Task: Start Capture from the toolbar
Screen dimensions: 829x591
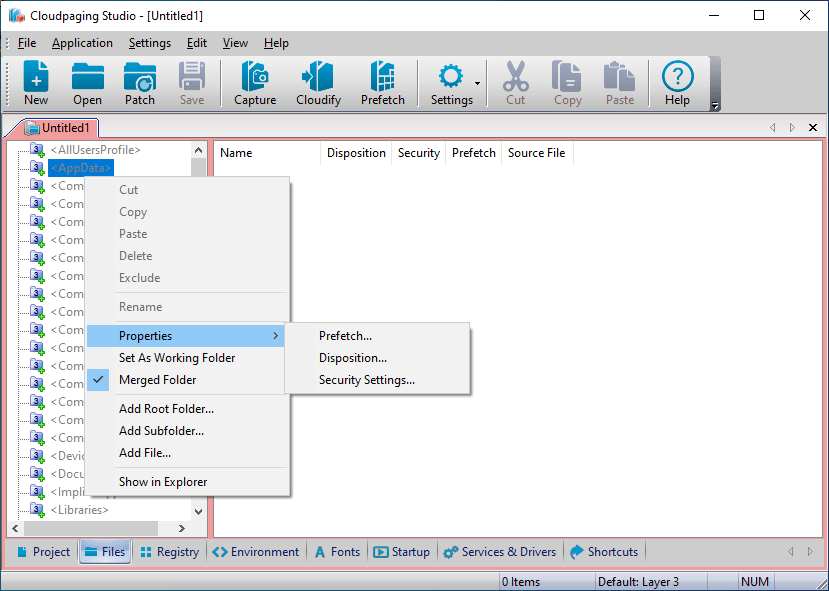Action: coord(255,84)
